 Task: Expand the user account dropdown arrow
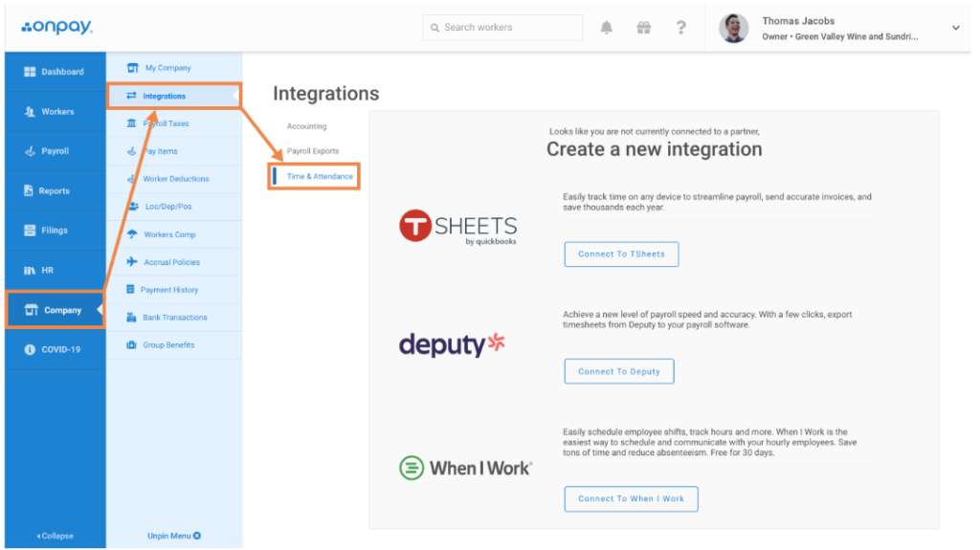tap(956, 28)
